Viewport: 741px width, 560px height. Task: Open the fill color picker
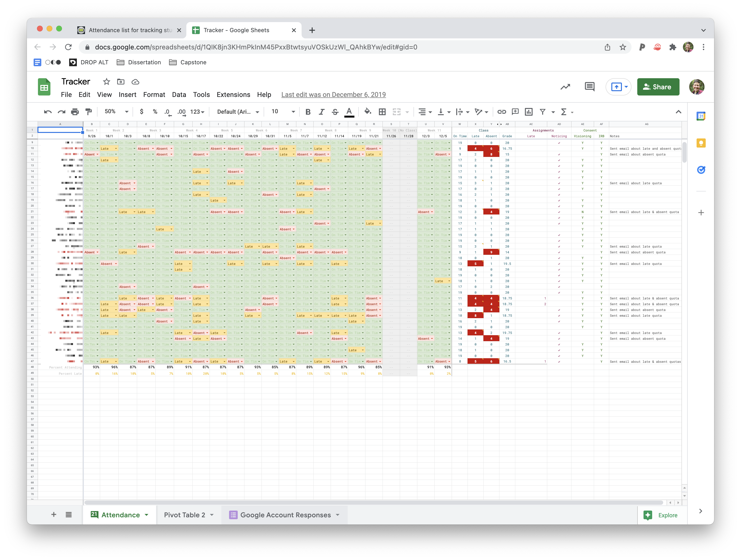pos(367,112)
